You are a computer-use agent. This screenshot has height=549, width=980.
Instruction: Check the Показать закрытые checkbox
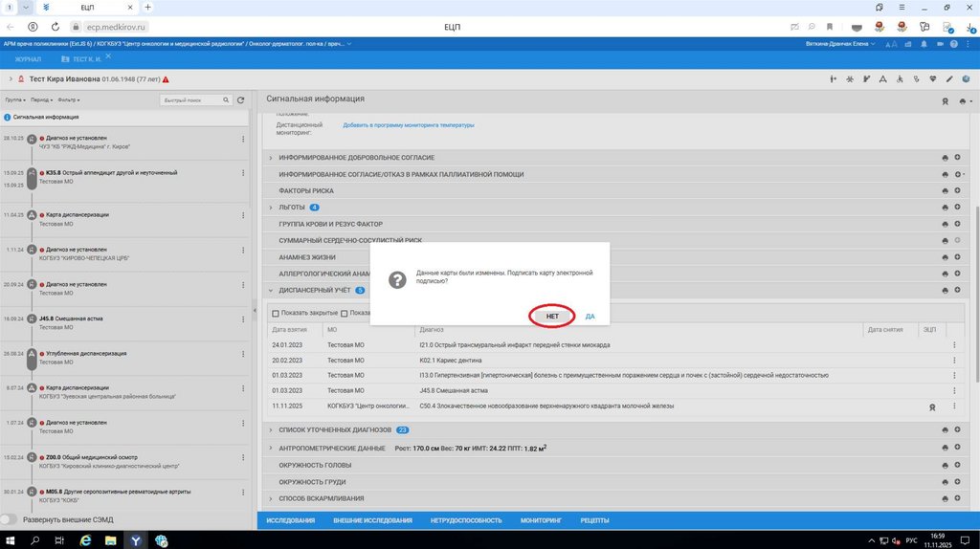[277, 313]
